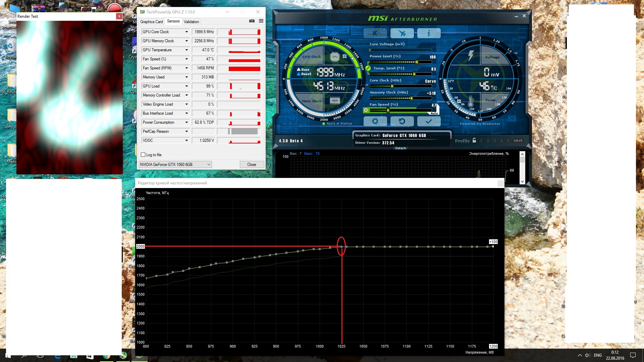Click the profile lock icon
644x362 pixels.
tap(474, 140)
